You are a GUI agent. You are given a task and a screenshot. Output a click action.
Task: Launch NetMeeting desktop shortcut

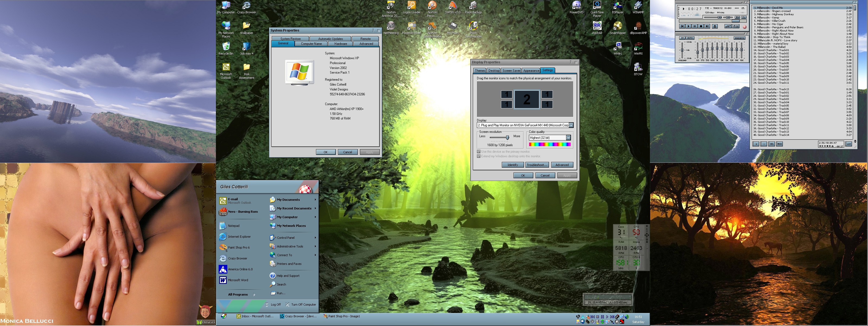[391, 28]
